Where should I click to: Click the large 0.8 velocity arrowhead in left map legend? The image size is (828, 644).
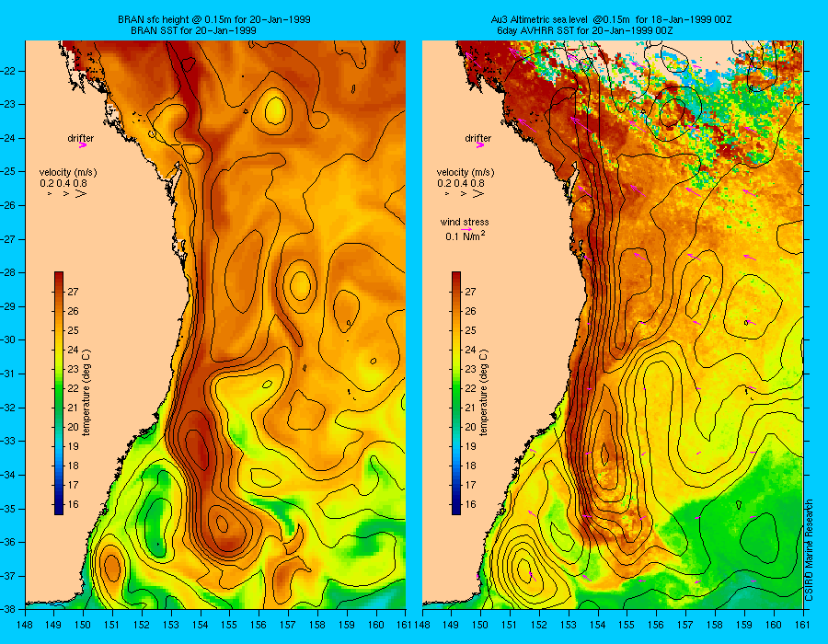click(x=81, y=194)
